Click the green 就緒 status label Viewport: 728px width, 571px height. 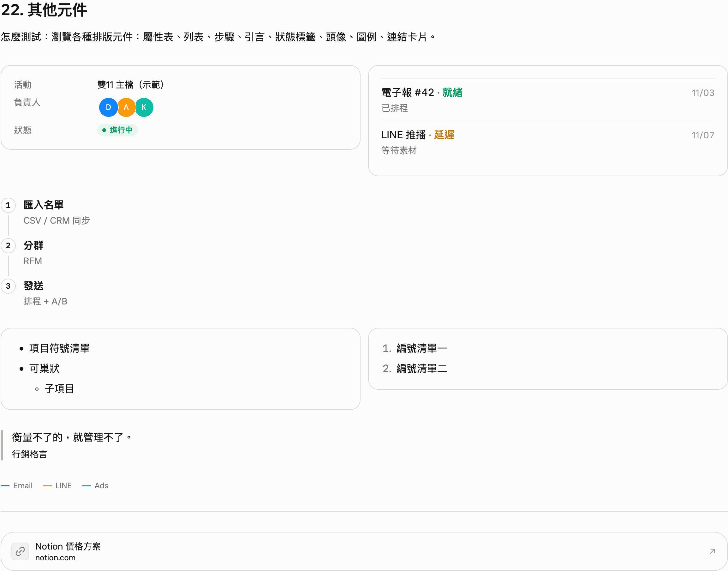[x=452, y=93]
